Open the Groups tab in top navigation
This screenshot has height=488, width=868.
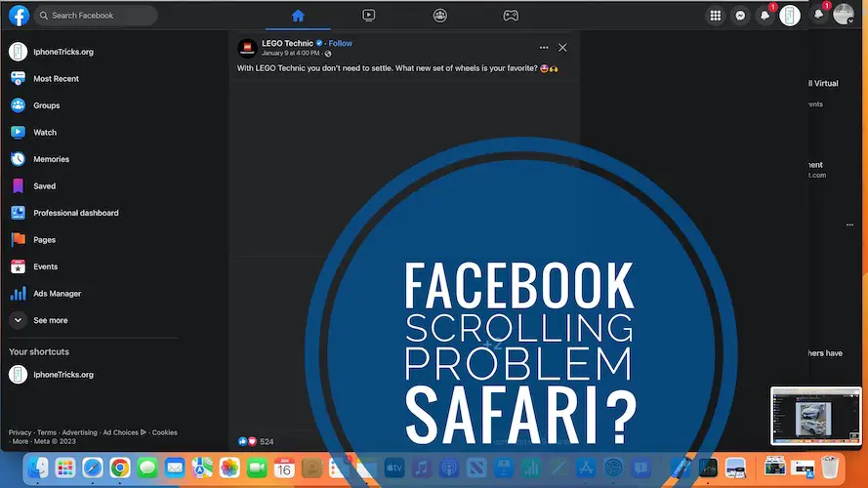click(439, 16)
